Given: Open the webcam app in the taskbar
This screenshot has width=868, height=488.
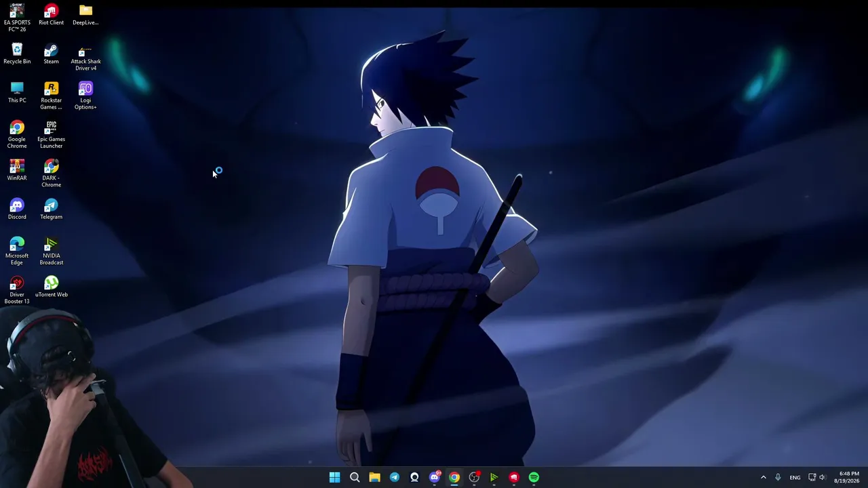Looking at the screenshot, I should coord(414,477).
